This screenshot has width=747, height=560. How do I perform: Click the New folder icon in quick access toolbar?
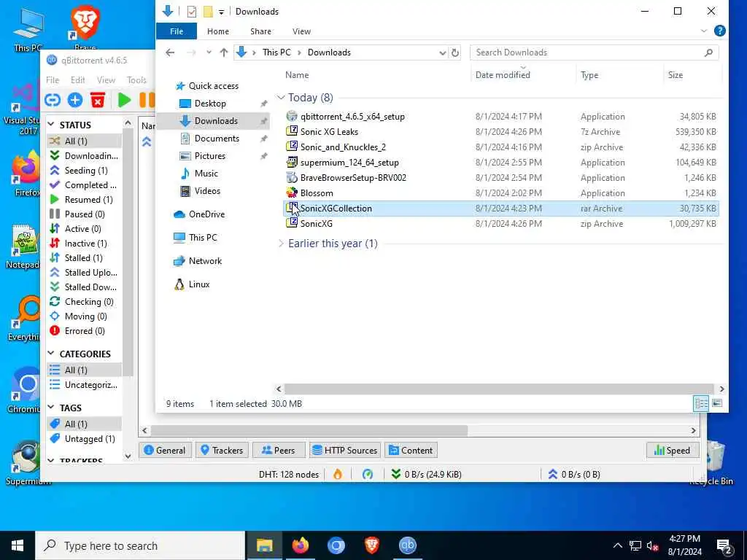208,12
